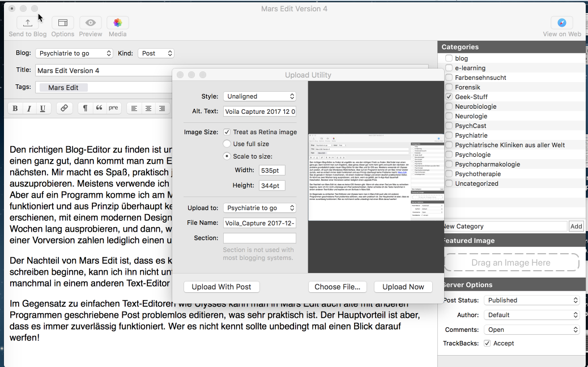Open the Blog selection dropdown
588x367 pixels.
tap(74, 53)
